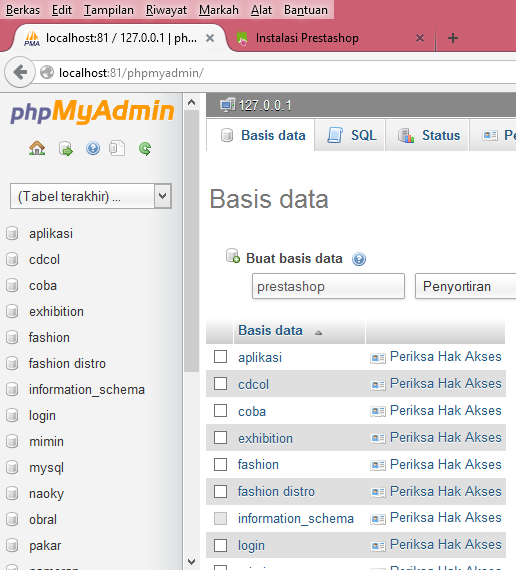Click the browser address bar URL
This screenshot has height=570, width=516.
pyautogui.click(x=131, y=73)
